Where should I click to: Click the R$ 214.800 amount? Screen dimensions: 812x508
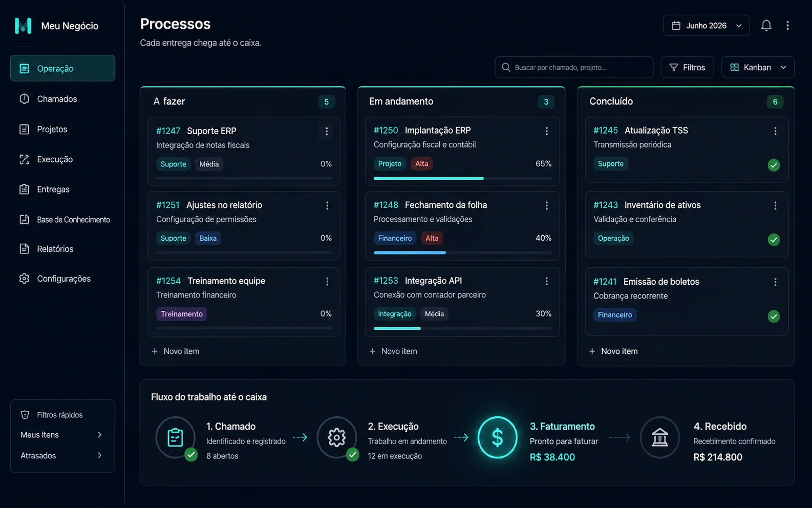[718, 457]
